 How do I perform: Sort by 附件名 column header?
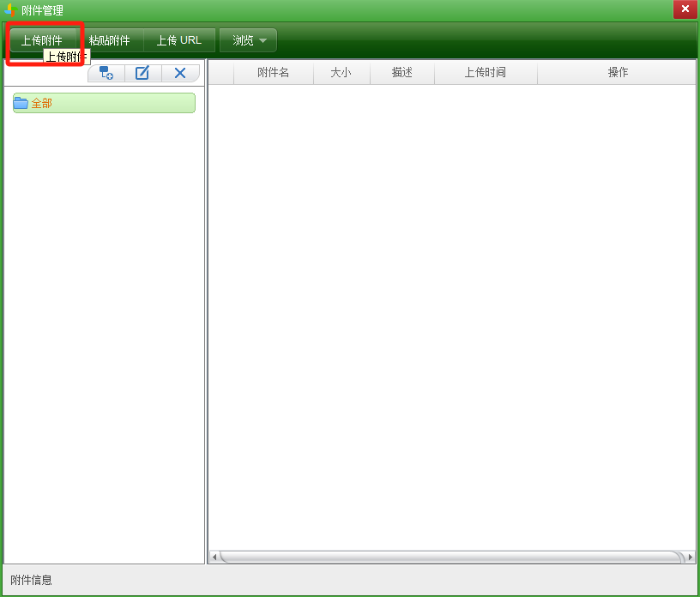(273, 73)
